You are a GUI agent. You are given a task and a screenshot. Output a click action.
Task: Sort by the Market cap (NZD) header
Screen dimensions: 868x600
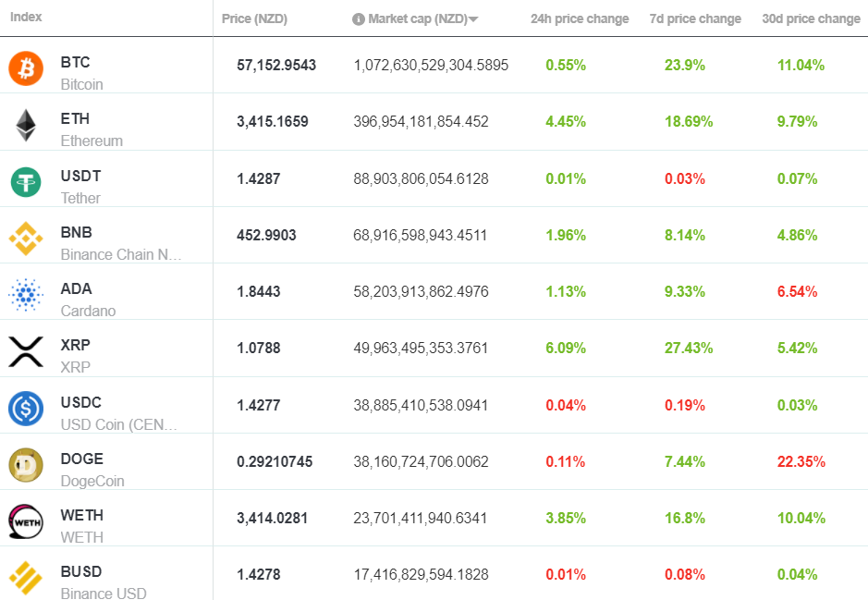(x=418, y=18)
